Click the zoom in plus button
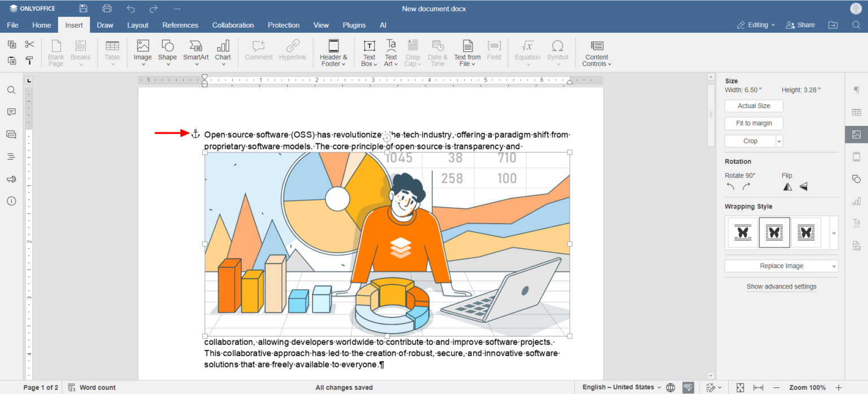Viewport: 868px width, 394px height. [x=839, y=387]
